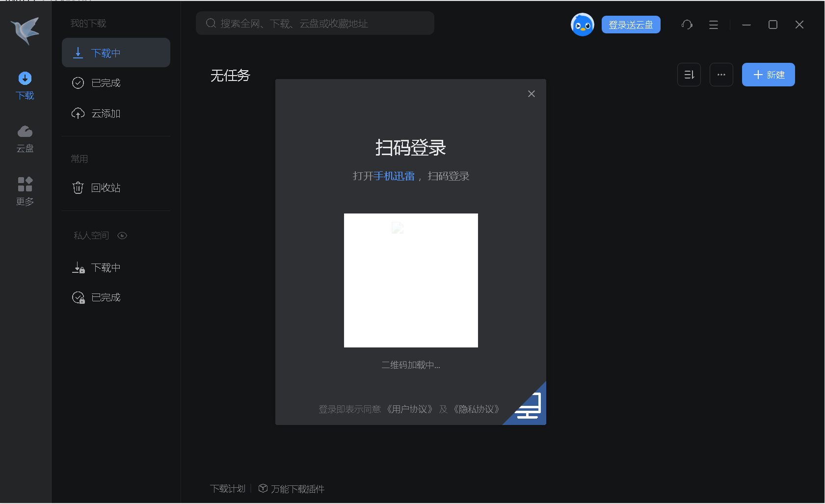Open the 云盘 panel from the sidebar

click(x=25, y=138)
